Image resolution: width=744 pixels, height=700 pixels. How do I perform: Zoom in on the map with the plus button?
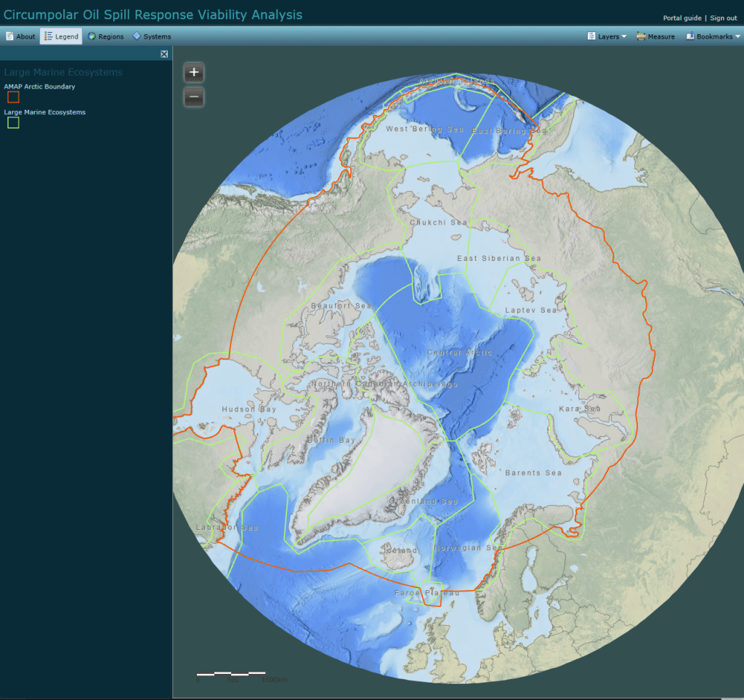coord(194,72)
